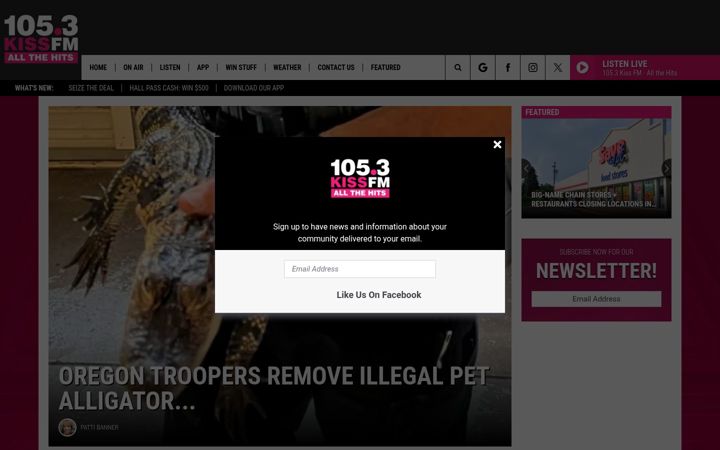The image size is (720, 450).
Task: Follow the Download Our App link
Action: pos(253,88)
